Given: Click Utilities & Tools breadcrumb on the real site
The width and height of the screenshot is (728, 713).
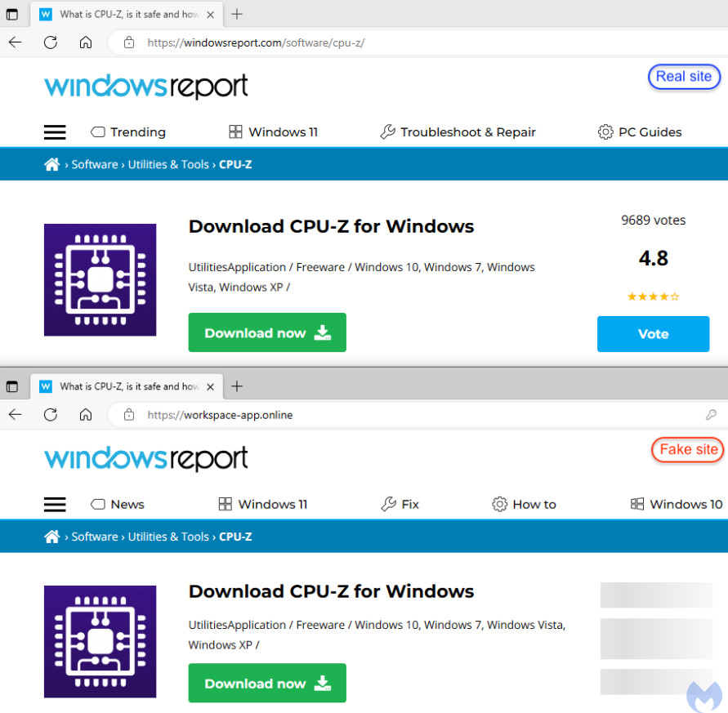Looking at the screenshot, I should [168, 165].
